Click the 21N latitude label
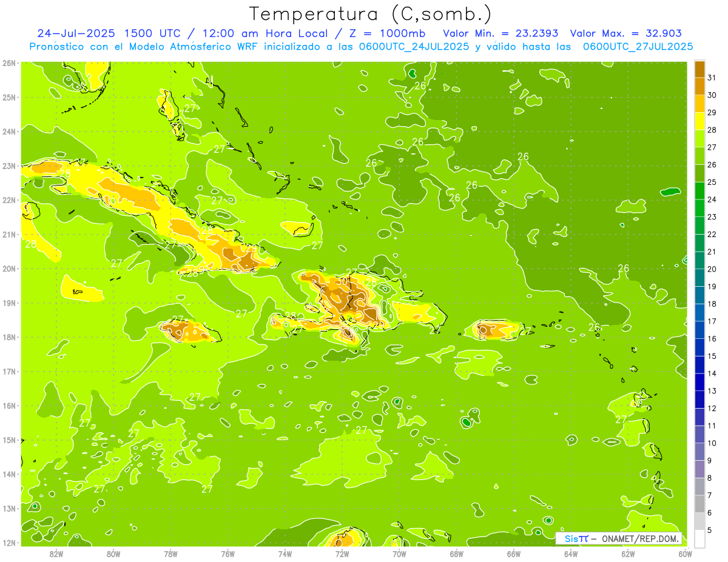Image resolution: width=728 pixels, height=562 pixels. (9, 234)
